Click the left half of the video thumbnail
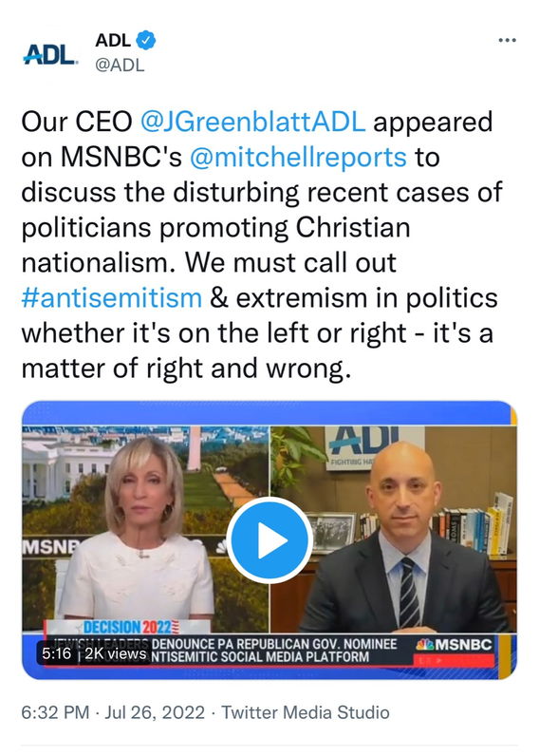This screenshot has width=539, height=756. (x=145, y=529)
